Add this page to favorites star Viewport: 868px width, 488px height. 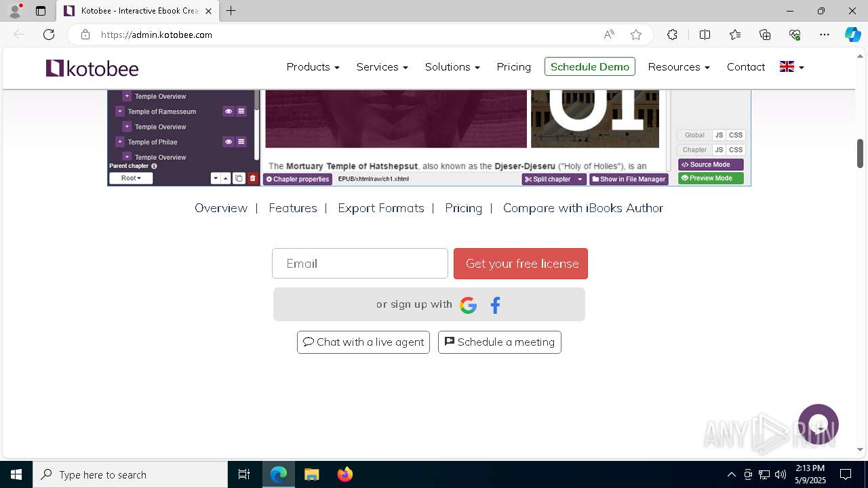pos(635,35)
